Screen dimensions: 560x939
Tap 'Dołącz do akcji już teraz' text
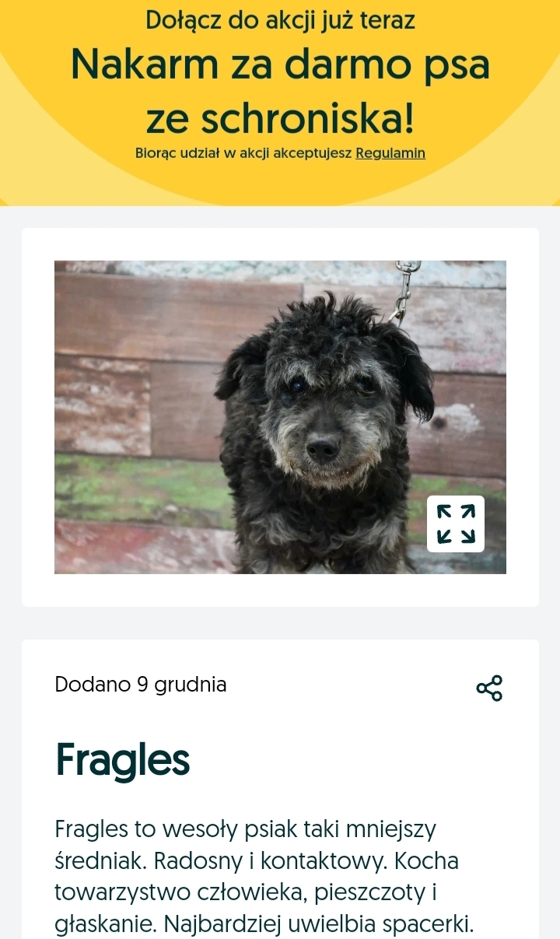tap(280, 21)
